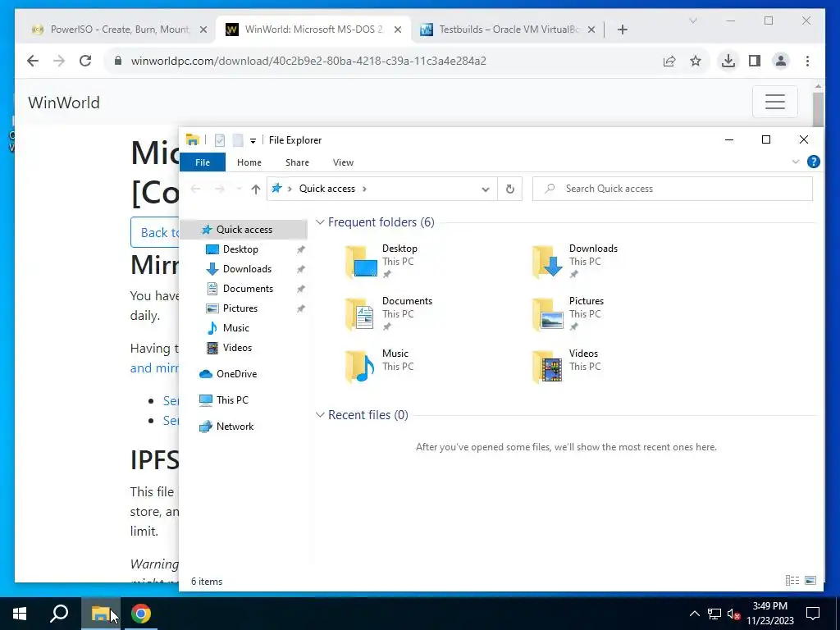
Task: Click the network tray icon
Action: pos(714,614)
